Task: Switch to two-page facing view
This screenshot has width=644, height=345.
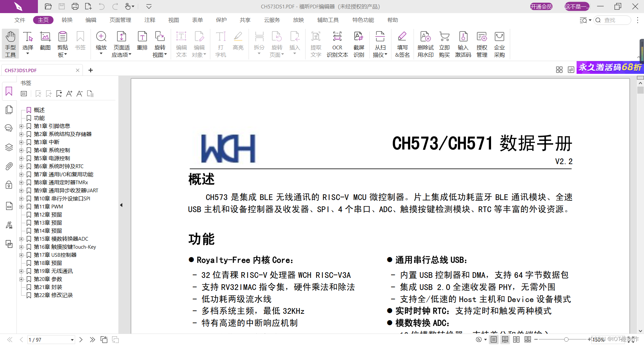Action: pyautogui.click(x=517, y=340)
